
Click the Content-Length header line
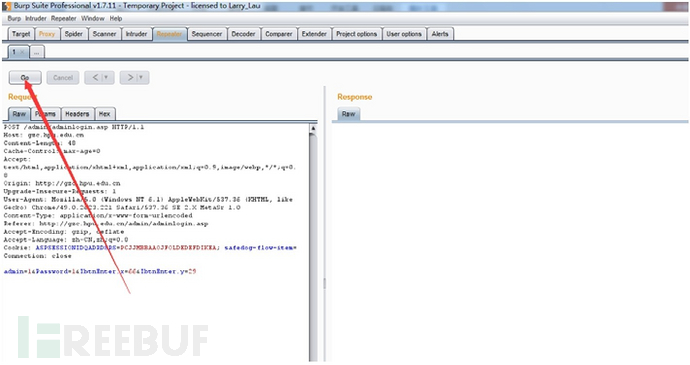tap(40, 143)
